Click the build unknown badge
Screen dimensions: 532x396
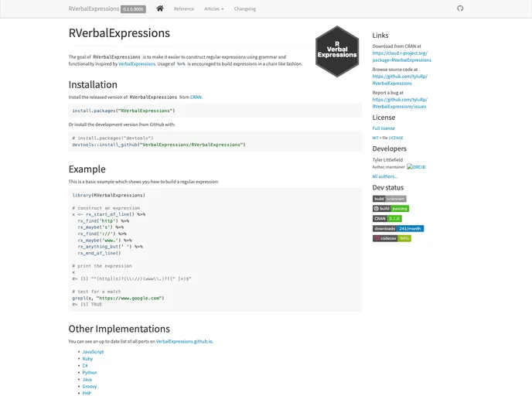(x=389, y=199)
